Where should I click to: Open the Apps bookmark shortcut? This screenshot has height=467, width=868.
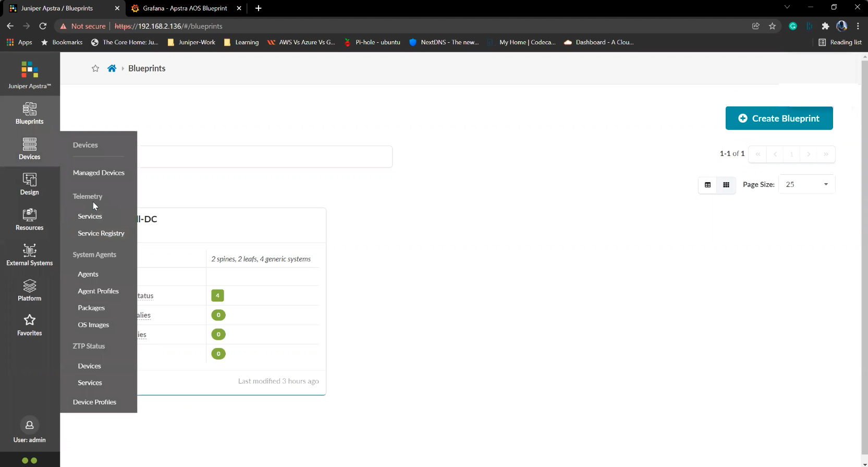[19, 42]
